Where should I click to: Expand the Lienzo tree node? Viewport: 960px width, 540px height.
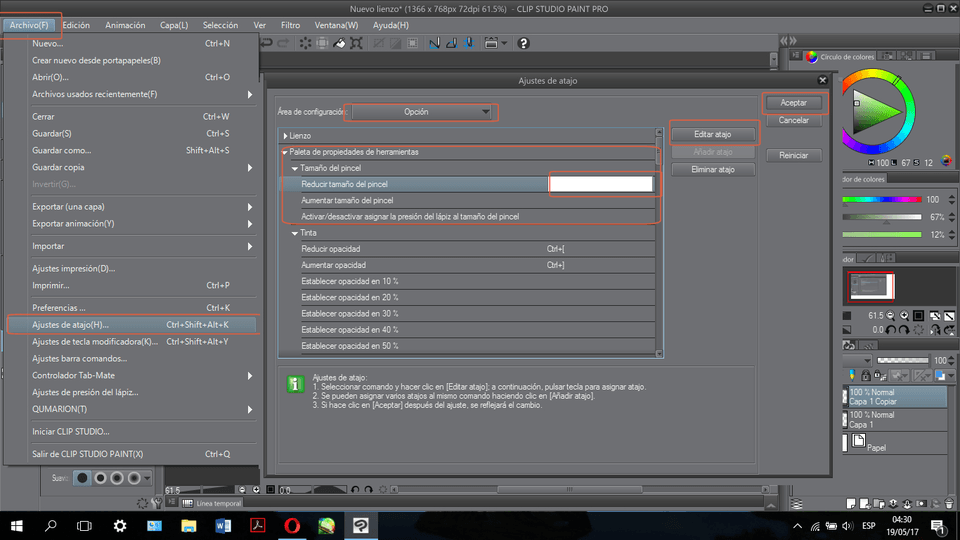(285, 136)
